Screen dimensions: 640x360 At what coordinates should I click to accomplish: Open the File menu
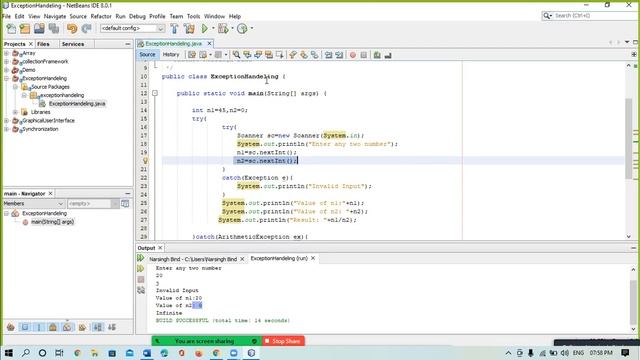point(7,16)
